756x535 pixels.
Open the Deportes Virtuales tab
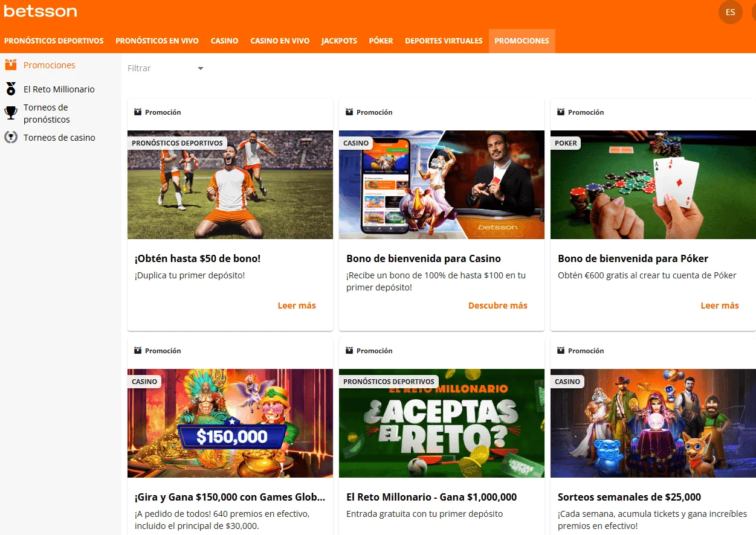[444, 41]
